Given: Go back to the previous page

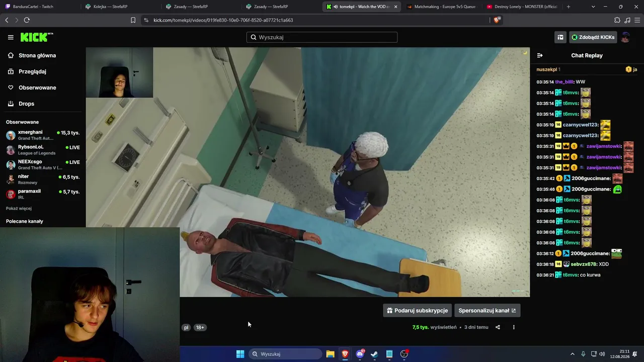Looking at the screenshot, I should click(x=7, y=20).
